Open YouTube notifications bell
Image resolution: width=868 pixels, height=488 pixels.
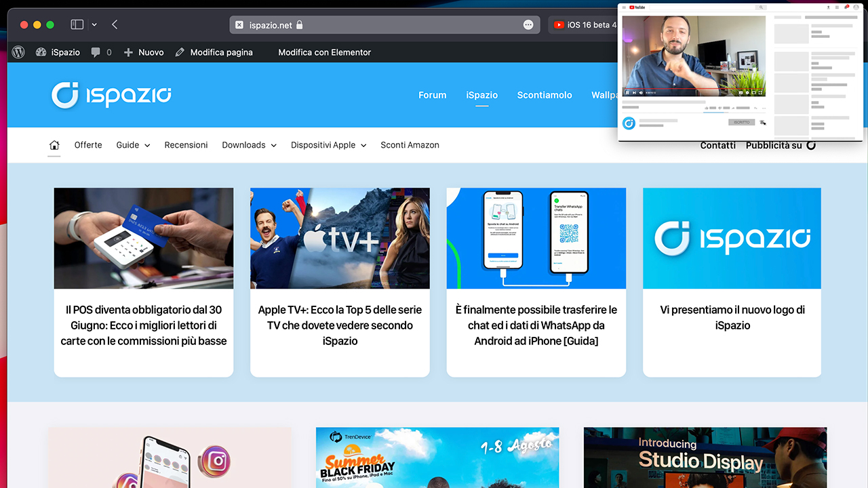(x=847, y=7)
